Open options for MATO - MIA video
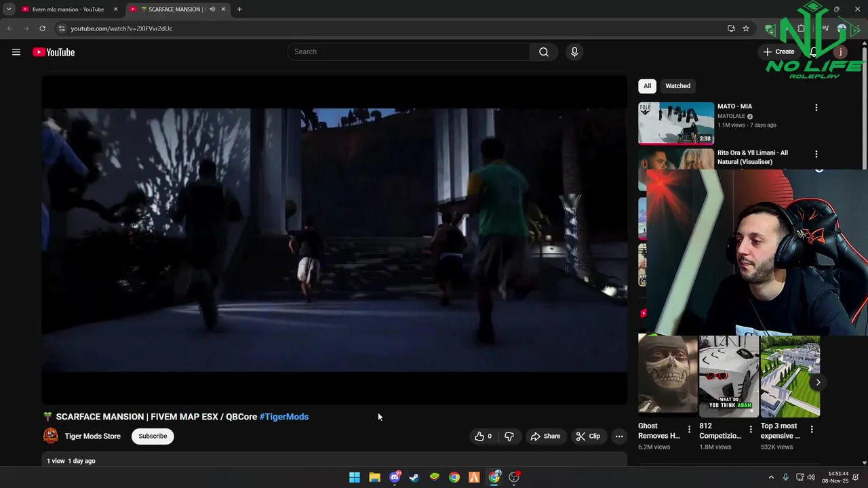Image resolution: width=868 pixels, height=488 pixels. [x=816, y=108]
